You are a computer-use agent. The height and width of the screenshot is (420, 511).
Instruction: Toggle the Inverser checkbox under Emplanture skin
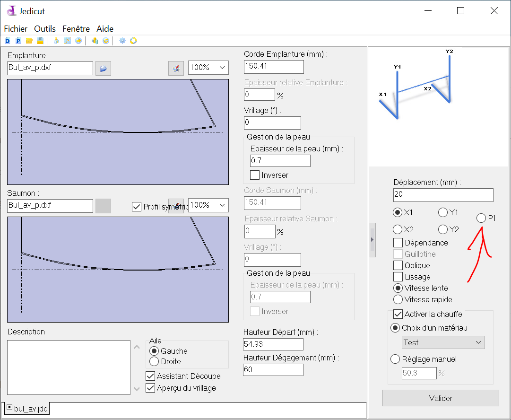tap(255, 175)
